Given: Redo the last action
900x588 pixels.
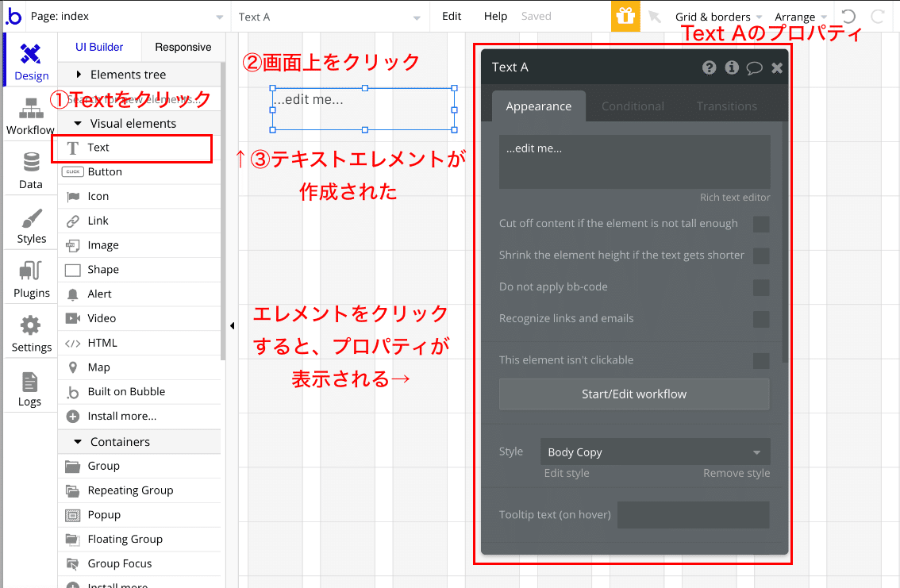Looking at the screenshot, I should pos(878,17).
